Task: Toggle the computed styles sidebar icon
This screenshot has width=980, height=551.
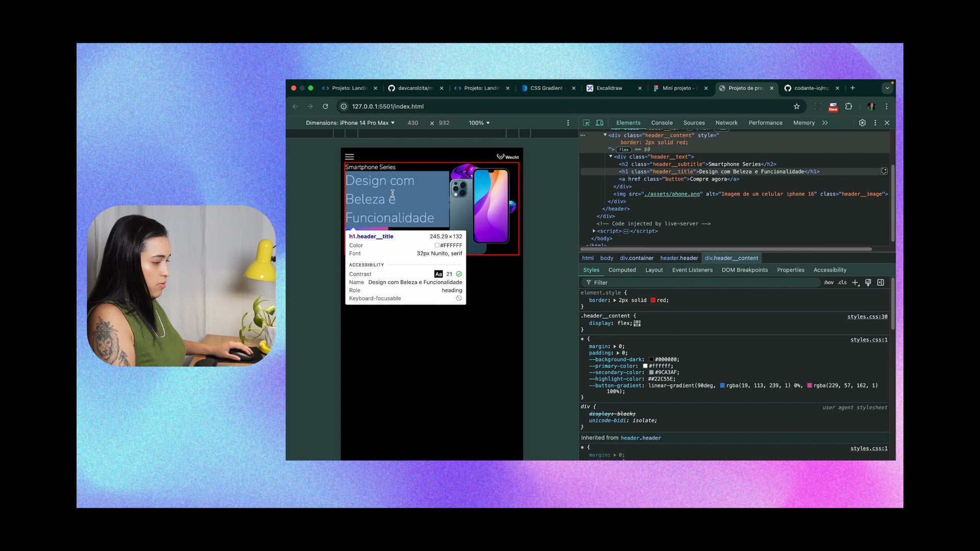Action: (880, 283)
